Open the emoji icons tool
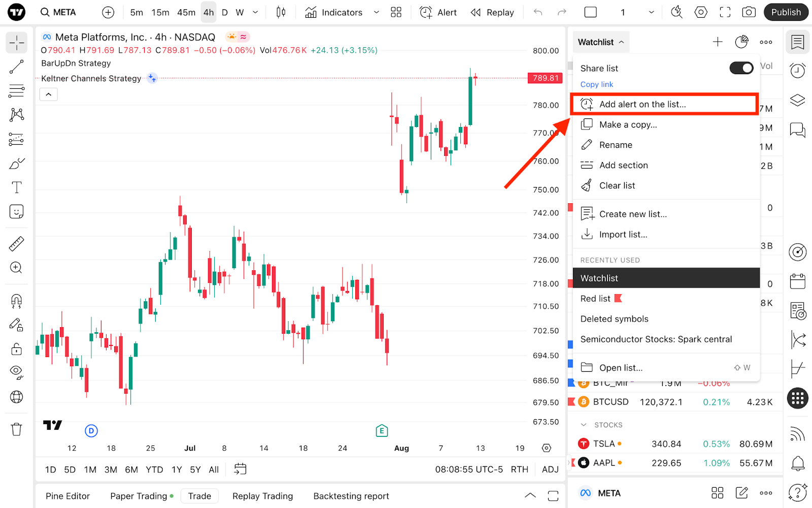The width and height of the screenshot is (812, 508). (x=16, y=211)
